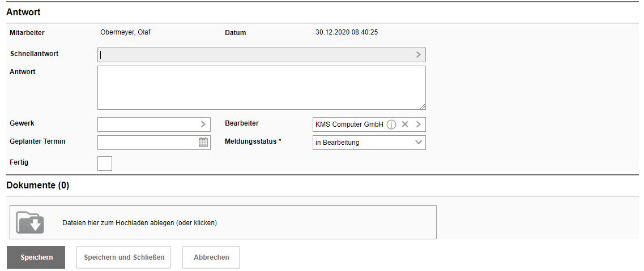Click the calendar icon for Geplanter Termin
The height and width of the screenshot is (271, 644).
coord(203,143)
